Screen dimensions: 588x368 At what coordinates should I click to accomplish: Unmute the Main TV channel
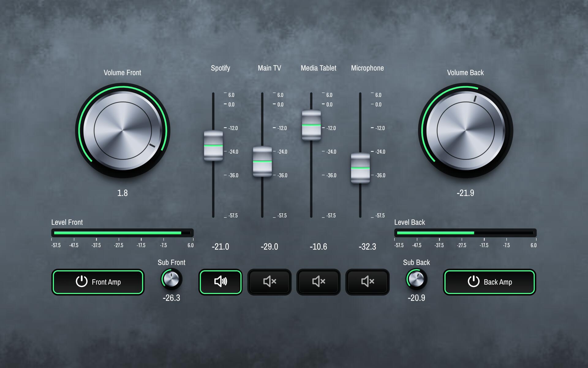tap(269, 282)
